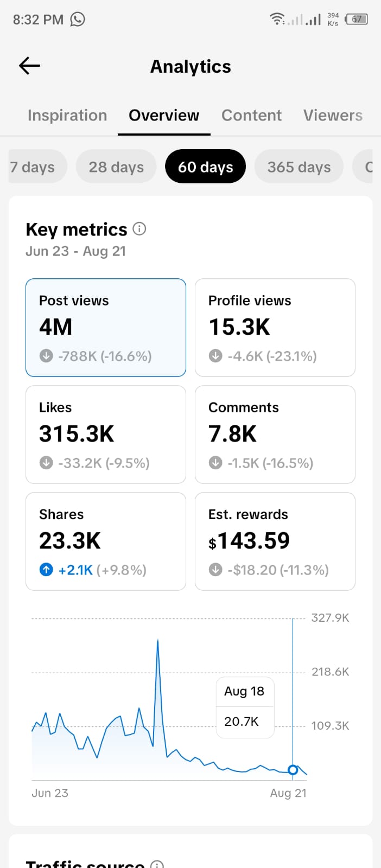The image size is (381, 868).
Task: Select the Comments metric card
Action: pos(275,435)
